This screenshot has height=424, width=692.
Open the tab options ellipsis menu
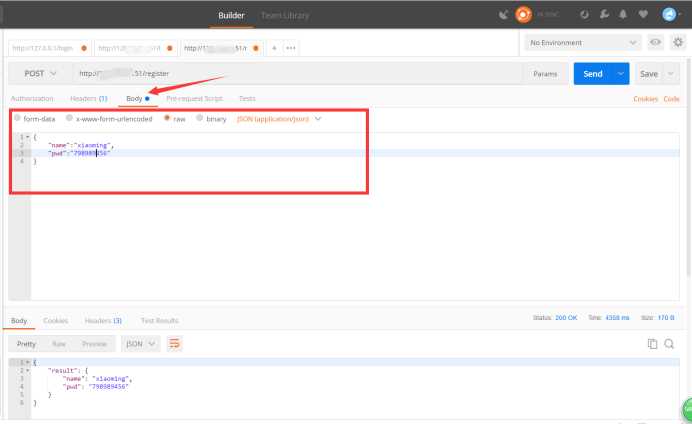click(291, 48)
